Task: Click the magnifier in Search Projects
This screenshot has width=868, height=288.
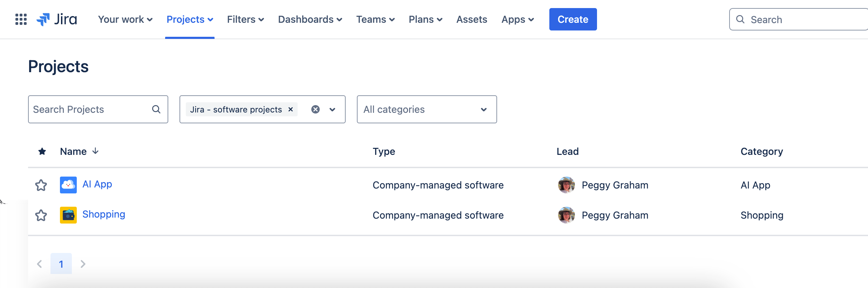Action: [156, 109]
